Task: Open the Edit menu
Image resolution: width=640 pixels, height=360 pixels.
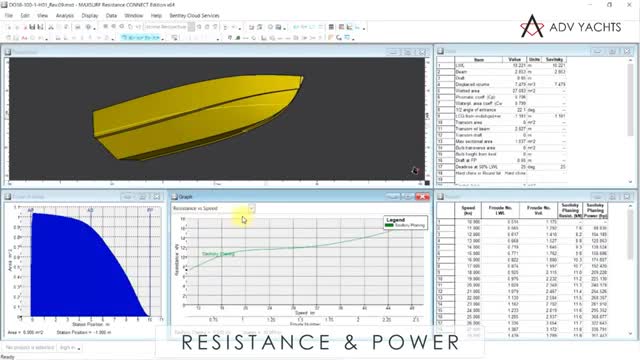Action: coord(25,16)
